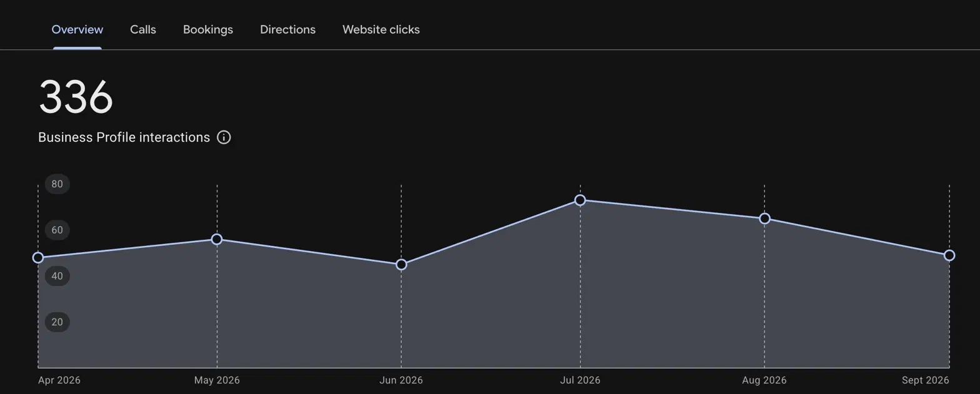Click the Jun 2026 axis label
This screenshot has height=394, width=980.
pyautogui.click(x=401, y=380)
